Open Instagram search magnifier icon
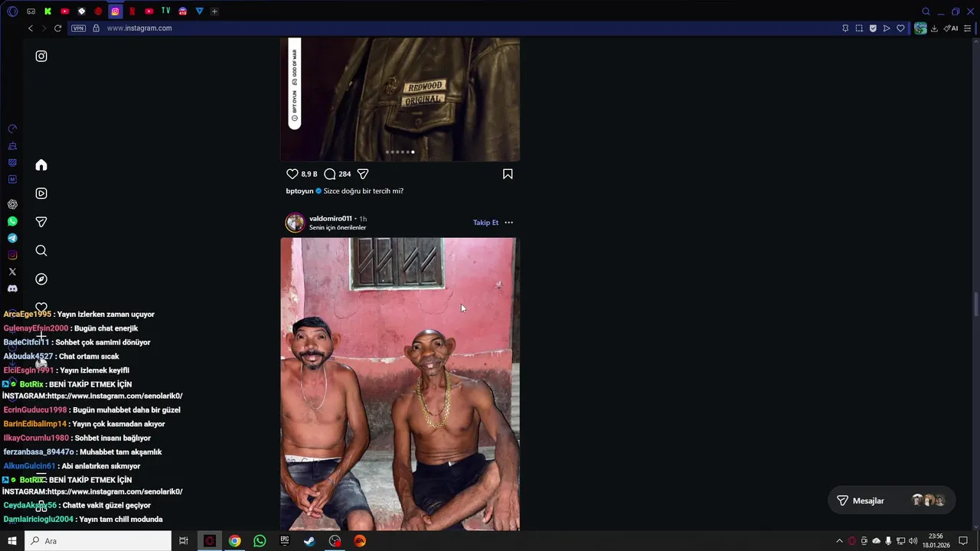 click(41, 251)
